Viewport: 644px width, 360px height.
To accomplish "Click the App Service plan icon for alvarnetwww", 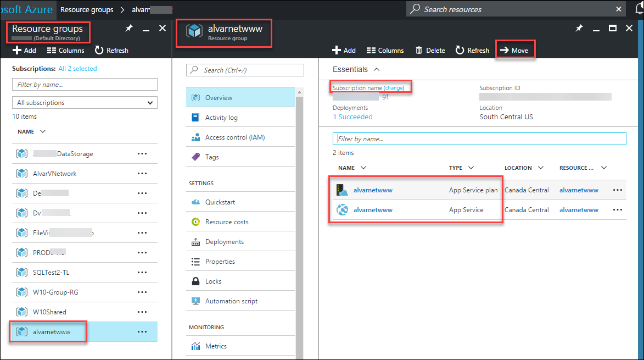I will [x=342, y=190].
